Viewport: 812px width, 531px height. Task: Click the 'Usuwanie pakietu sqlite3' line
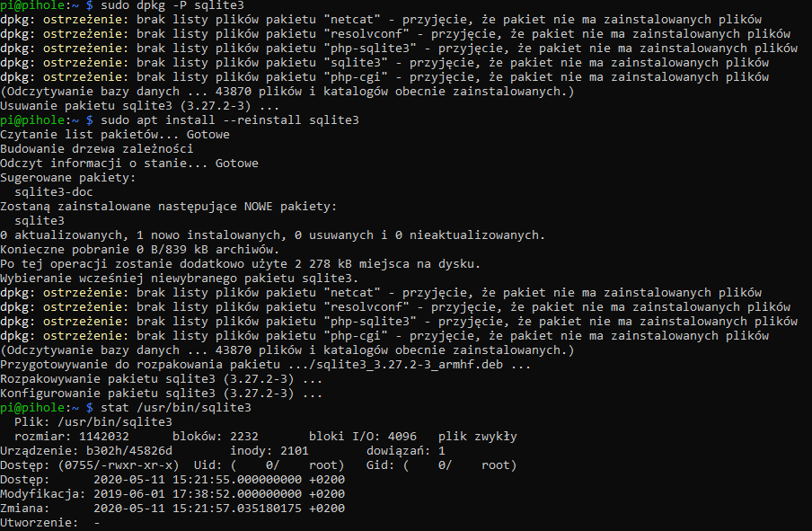(x=140, y=106)
